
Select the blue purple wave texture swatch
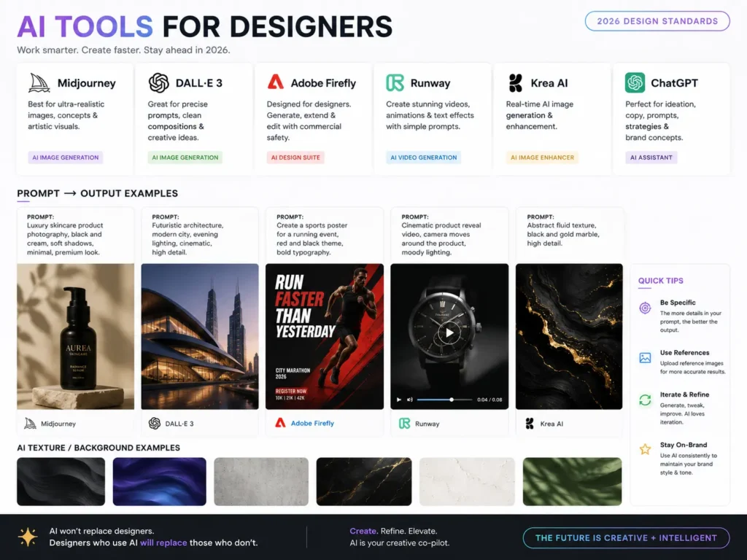click(x=160, y=481)
